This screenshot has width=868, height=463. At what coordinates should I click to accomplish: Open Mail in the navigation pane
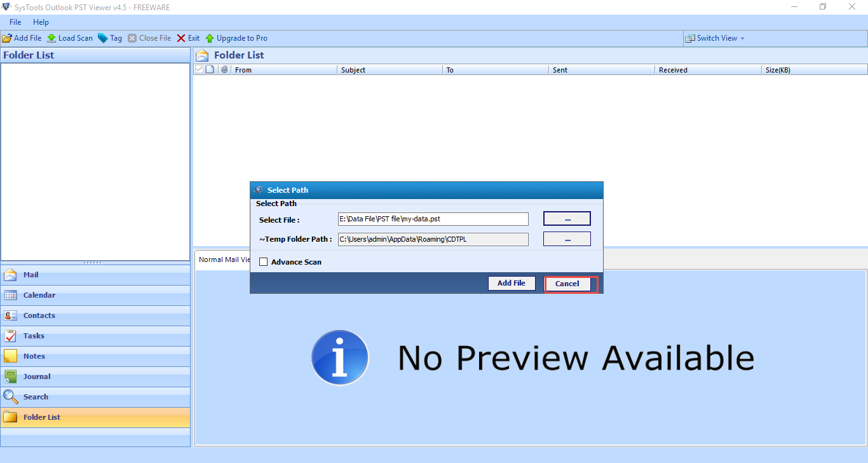(x=31, y=275)
